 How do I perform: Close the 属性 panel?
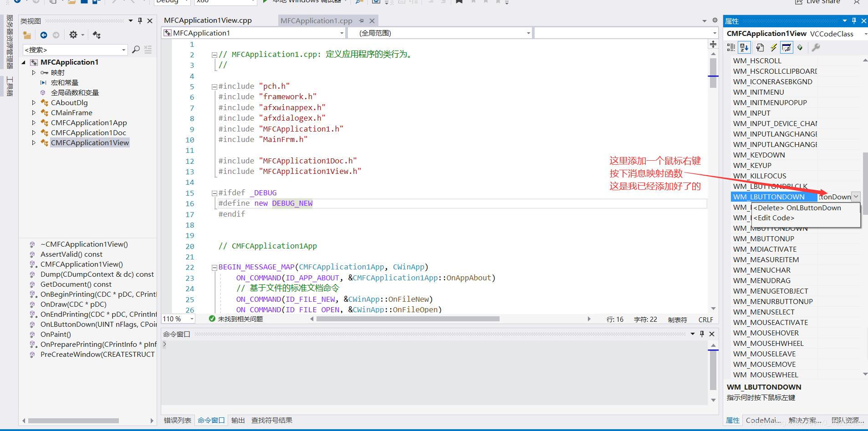click(863, 20)
